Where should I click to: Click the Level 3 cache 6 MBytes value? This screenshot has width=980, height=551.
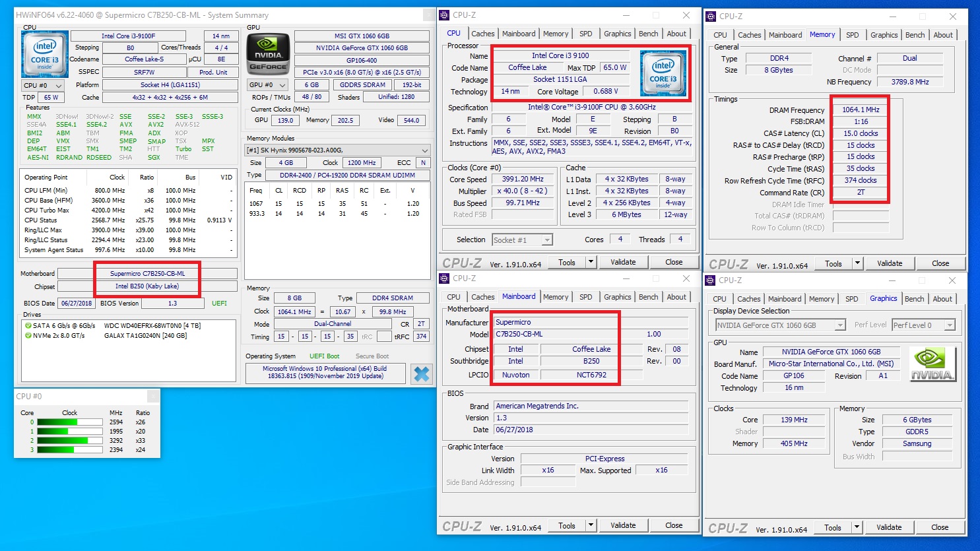pos(627,214)
